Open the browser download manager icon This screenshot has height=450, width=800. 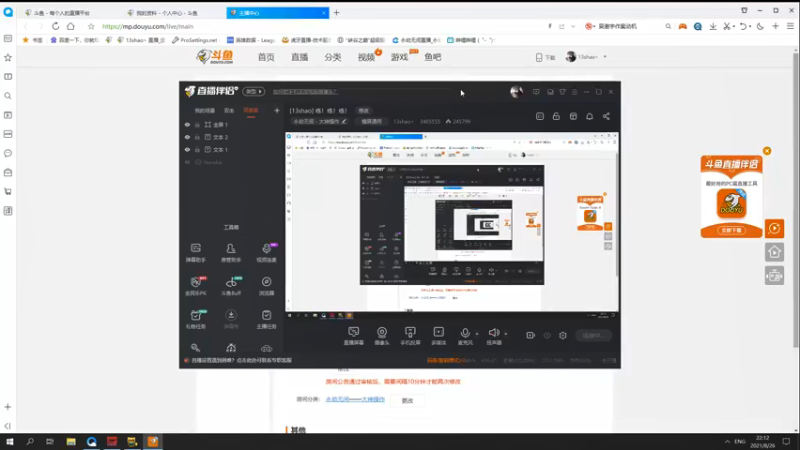tap(713, 26)
